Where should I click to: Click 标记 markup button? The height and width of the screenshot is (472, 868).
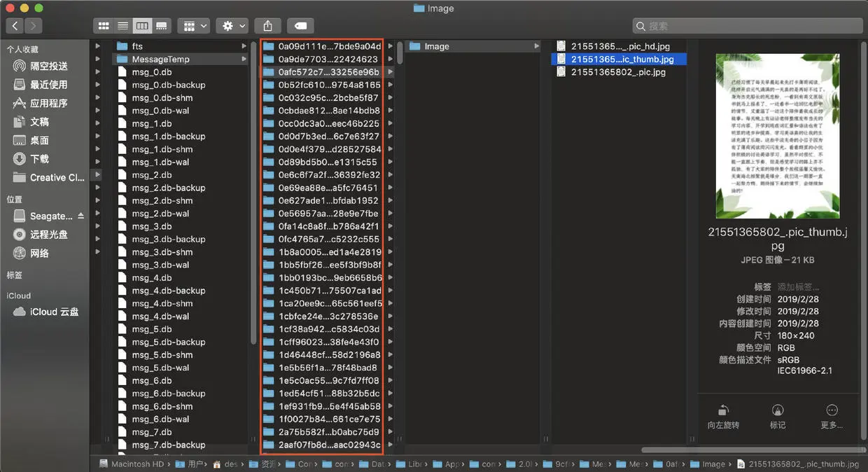778,417
